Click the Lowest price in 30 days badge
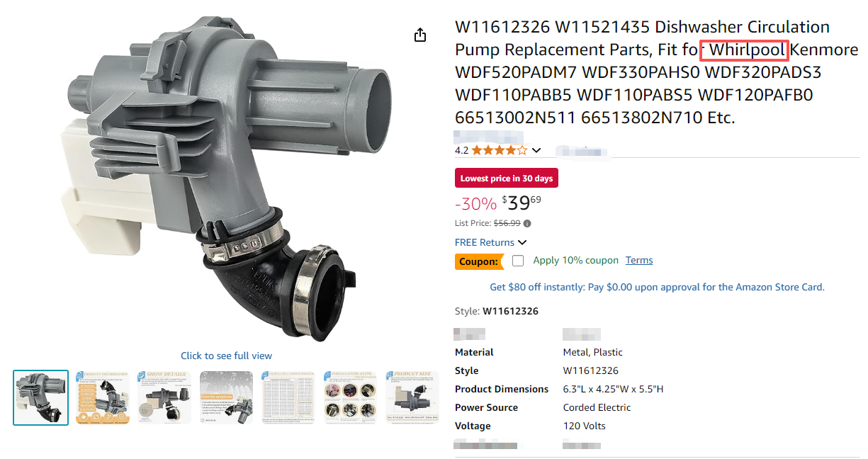 coord(507,178)
